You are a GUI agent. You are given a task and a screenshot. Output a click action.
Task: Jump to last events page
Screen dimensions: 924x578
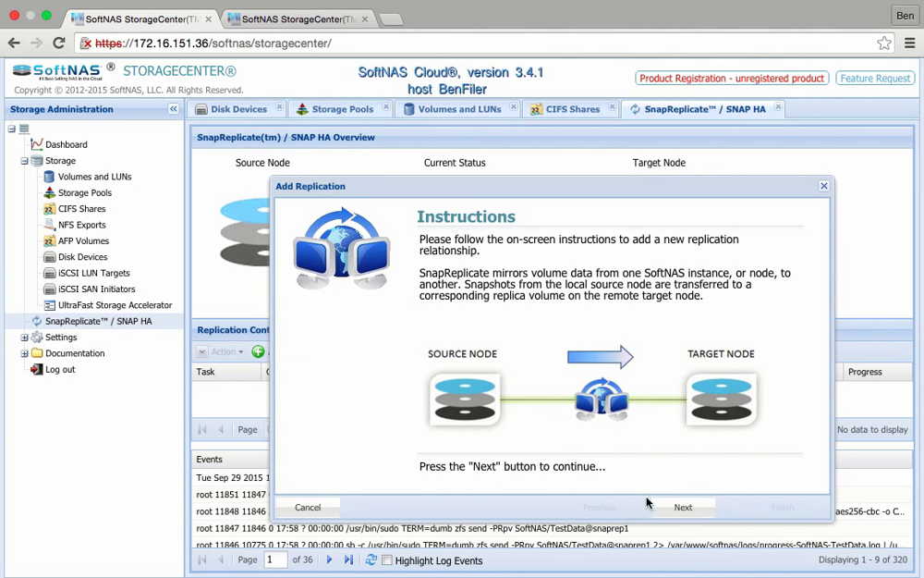(348, 560)
